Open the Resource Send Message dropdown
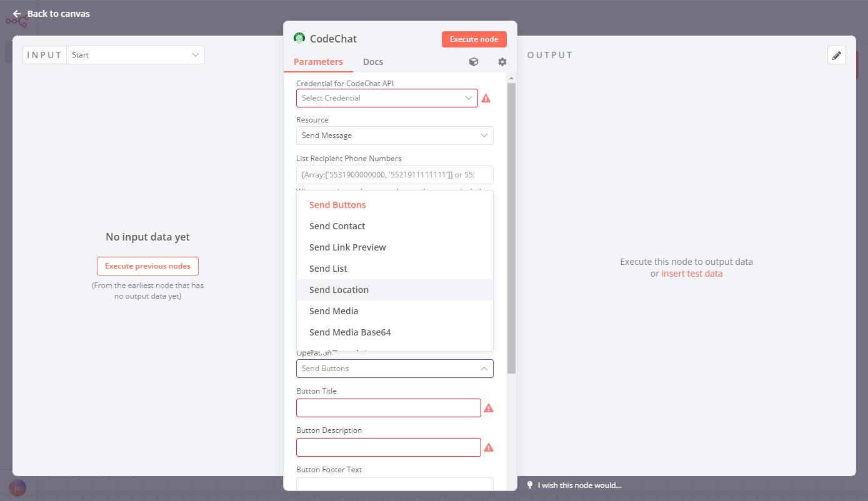868x501 pixels. [x=395, y=136]
